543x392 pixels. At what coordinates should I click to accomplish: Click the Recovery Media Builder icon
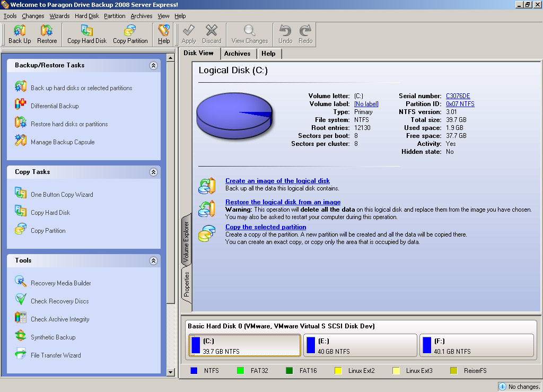(x=21, y=282)
